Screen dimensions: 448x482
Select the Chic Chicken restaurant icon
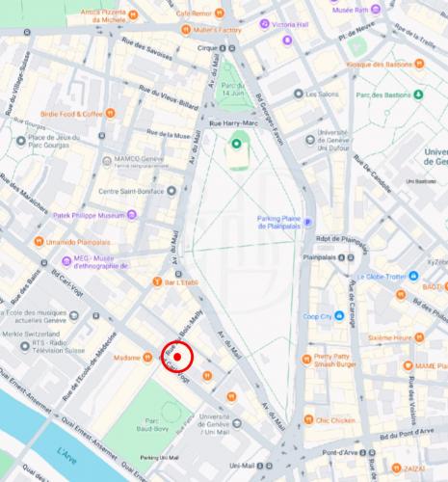pos(308,419)
